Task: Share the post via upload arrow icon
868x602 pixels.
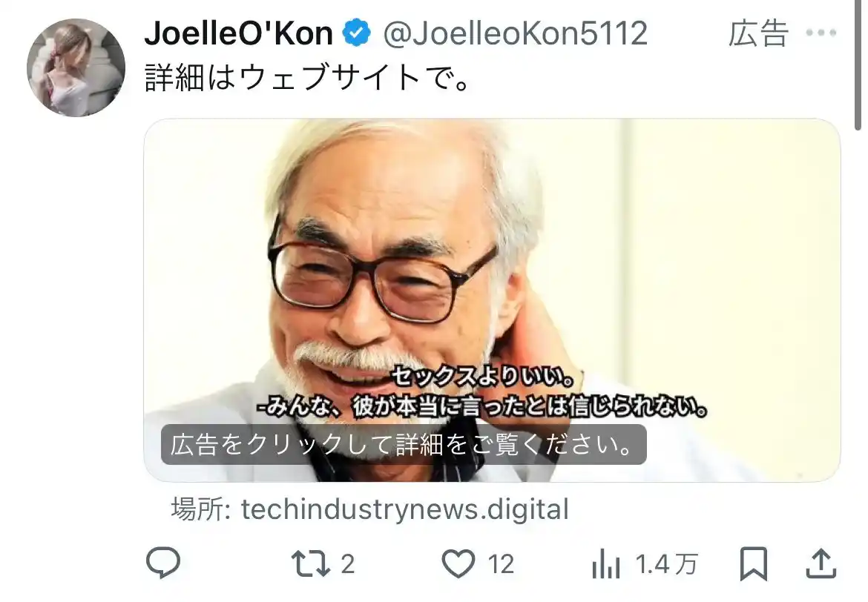Action: (x=821, y=564)
